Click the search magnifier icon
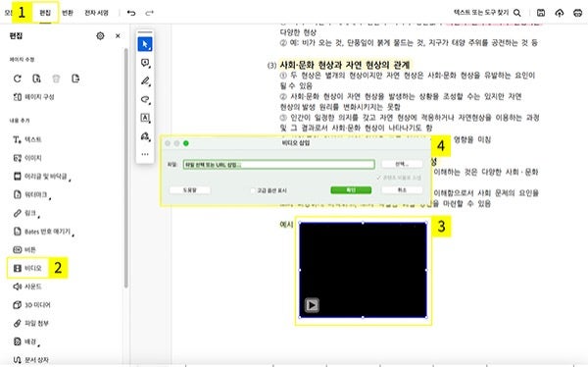 (517, 13)
